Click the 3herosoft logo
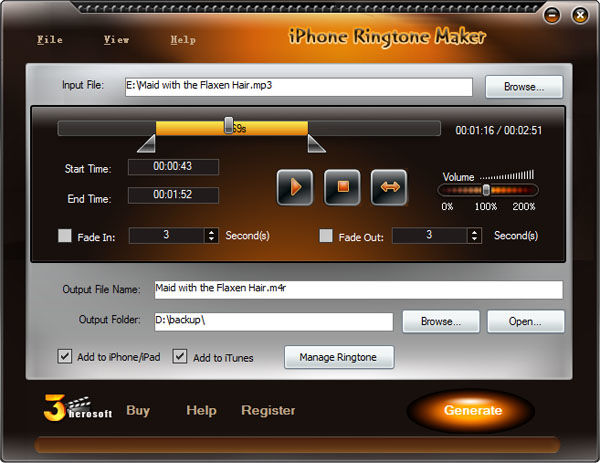 pyautogui.click(x=78, y=408)
